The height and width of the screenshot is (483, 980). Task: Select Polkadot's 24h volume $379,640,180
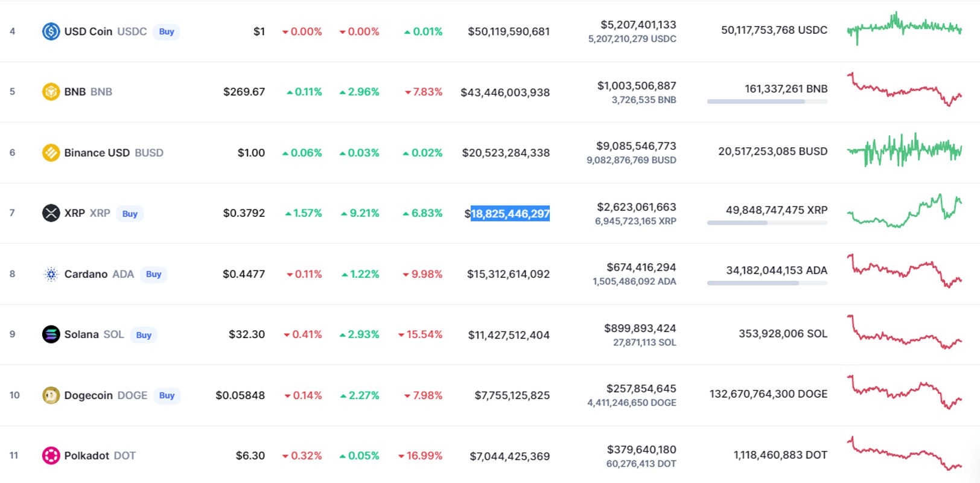pos(641,450)
